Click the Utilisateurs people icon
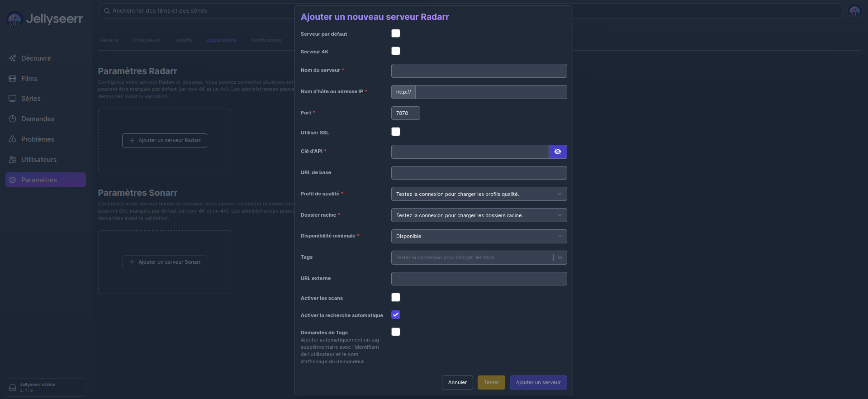This screenshot has height=399, width=868. pos(13,160)
